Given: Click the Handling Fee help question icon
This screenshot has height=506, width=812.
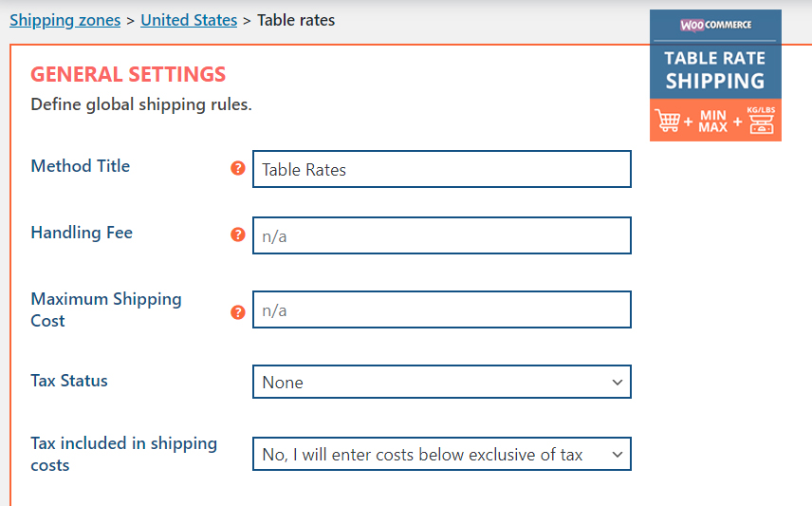Looking at the screenshot, I should (238, 234).
